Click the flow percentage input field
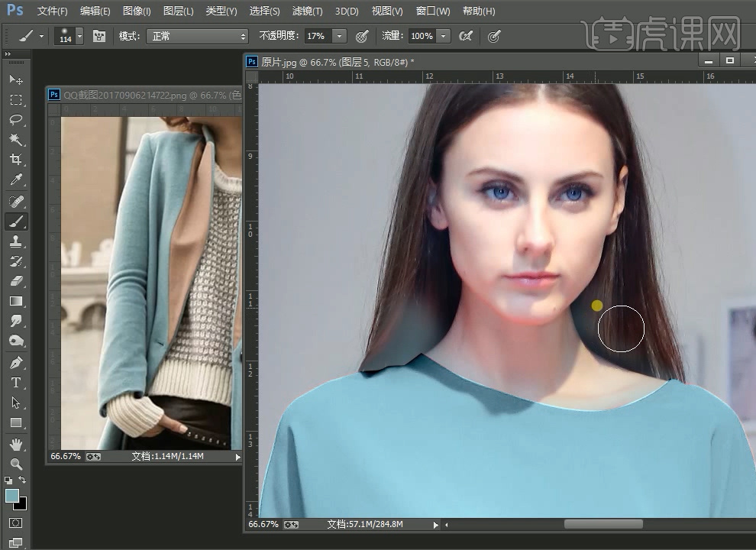756x550 pixels. pos(422,36)
